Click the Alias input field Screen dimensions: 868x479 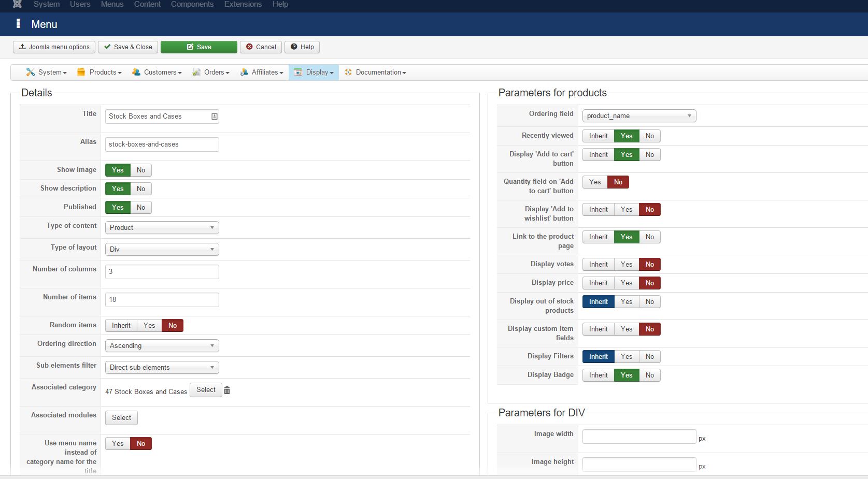[x=162, y=144]
